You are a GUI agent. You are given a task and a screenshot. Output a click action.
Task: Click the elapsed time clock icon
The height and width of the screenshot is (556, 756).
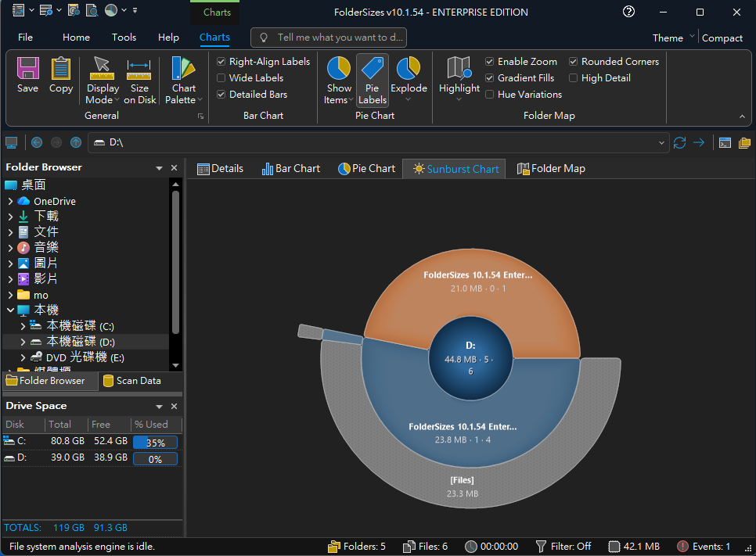coord(470,547)
